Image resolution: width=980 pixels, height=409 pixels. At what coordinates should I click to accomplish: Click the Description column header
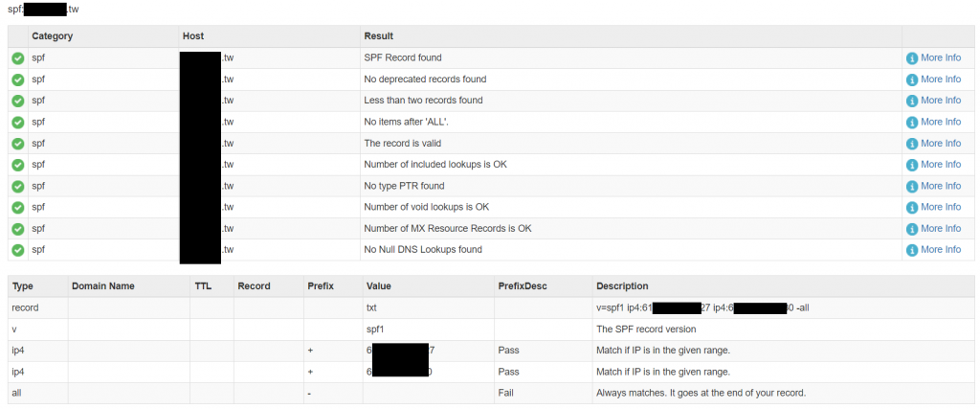click(x=622, y=286)
